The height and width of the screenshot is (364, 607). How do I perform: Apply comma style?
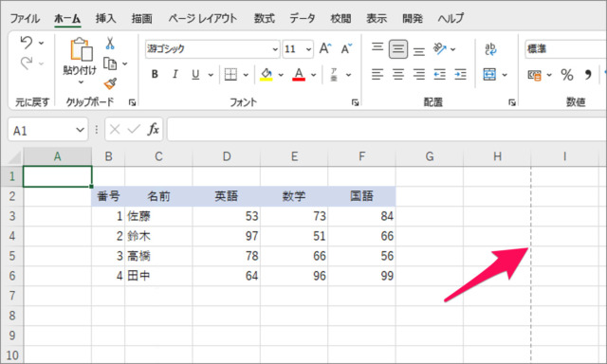pos(588,75)
